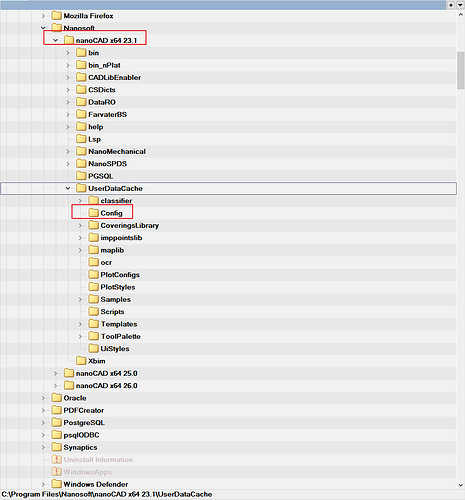Screen dimensions: 465x500
Task: Select the PostgreSQL folder entry
Action: tap(78, 423)
